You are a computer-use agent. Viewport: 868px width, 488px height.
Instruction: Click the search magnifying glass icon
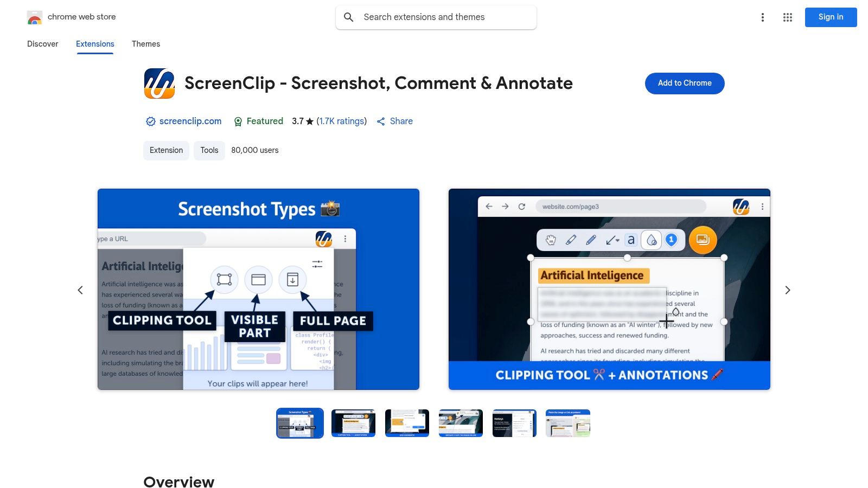[x=349, y=17]
